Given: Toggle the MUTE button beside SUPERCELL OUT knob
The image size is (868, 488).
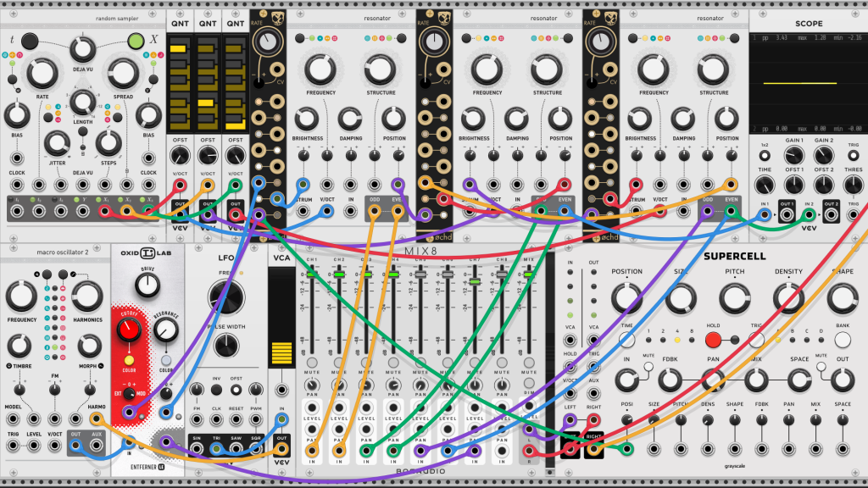Looking at the screenshot, I should coord(821,366).
